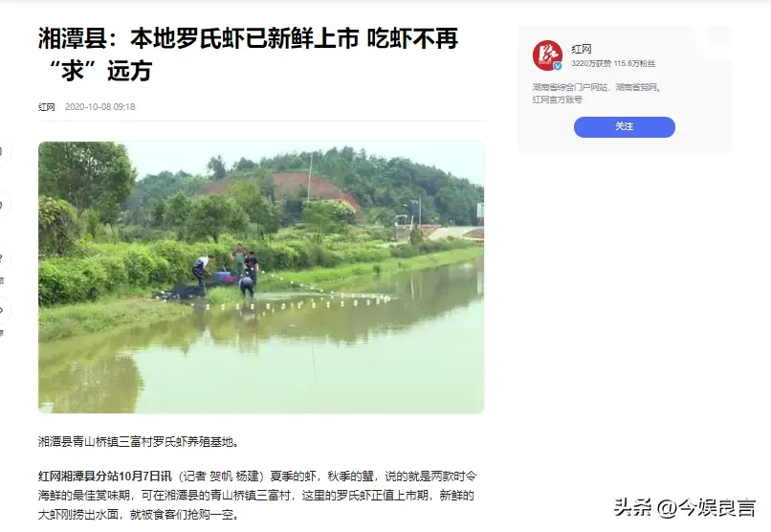
Task: Click the blue verified badge on avatar
Action: click(558, 66)
